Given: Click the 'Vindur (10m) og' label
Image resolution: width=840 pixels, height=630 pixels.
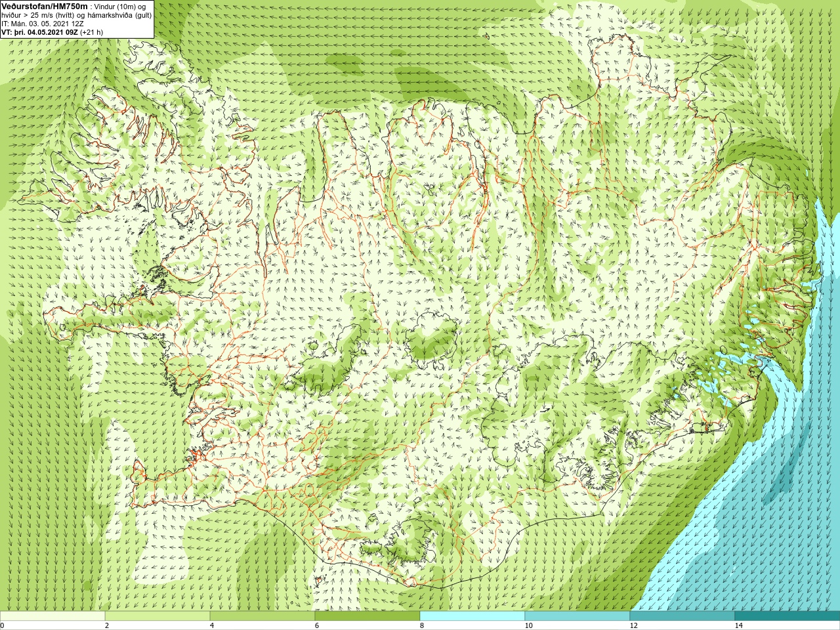Looking at the screenshot, I should point(120,7).
